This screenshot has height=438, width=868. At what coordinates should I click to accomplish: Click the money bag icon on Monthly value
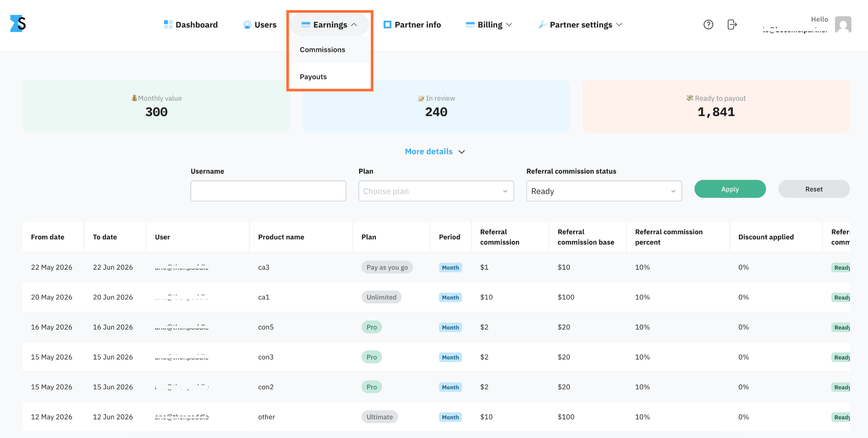coord(134,98)
